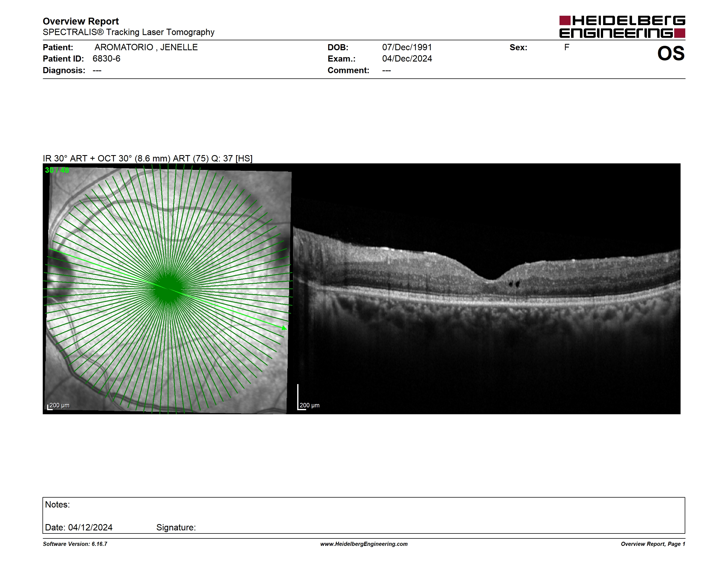The width and height of the screenshot is (728, 563).
Task: Click the 200 µm scale bar on fundus image
Action: click(x=58, y=406)
